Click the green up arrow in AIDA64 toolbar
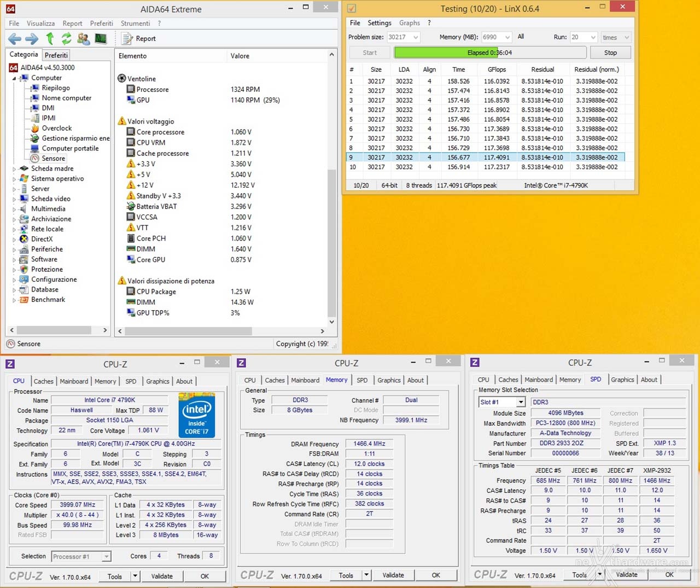This screenshot has height=588, width=700. [x=50, y=38]
